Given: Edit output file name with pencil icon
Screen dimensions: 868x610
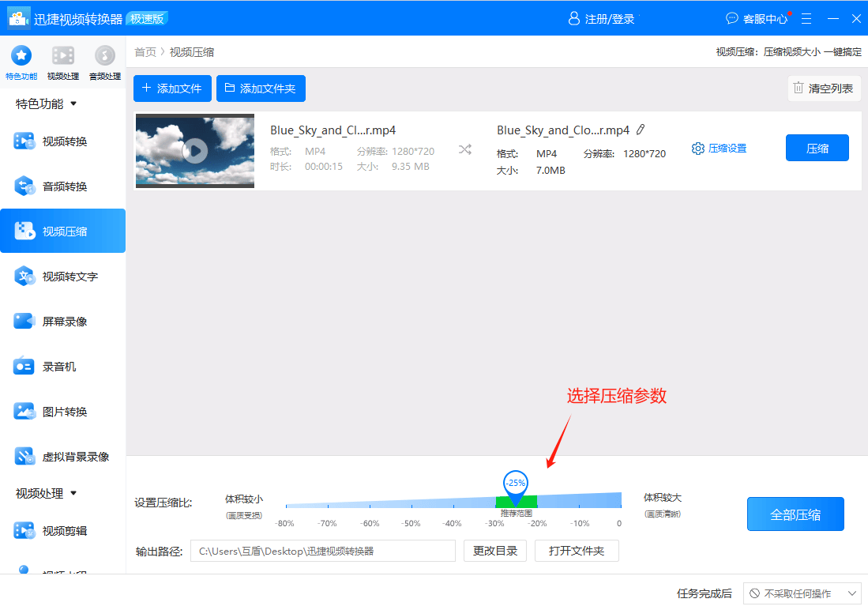Looking at the screenshot, I should tap(641, 130).
